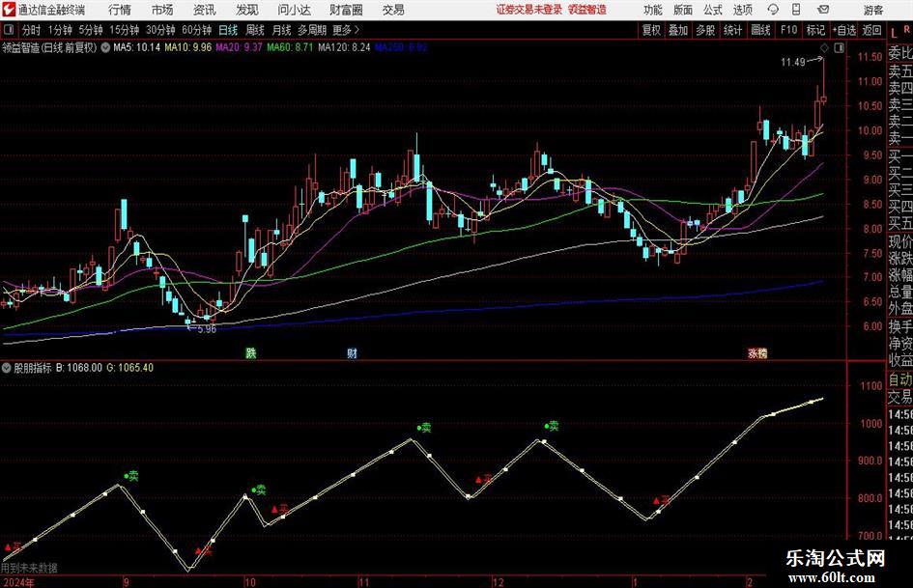Add stock with +自选 button
This screenshot has width=913, height=588.
(x=844, y=30)
